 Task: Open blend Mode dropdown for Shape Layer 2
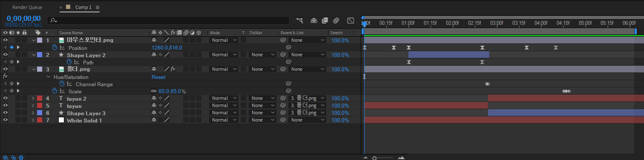(x=224, y=55)
